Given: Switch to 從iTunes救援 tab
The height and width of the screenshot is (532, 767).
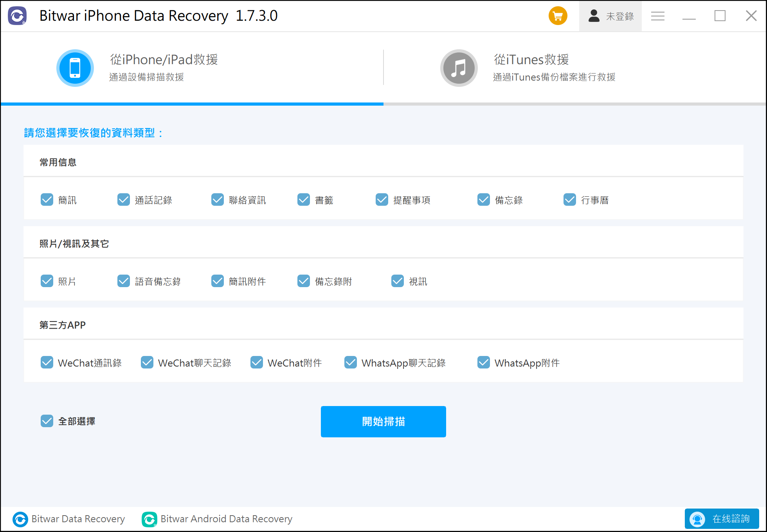Looking at the screenshot, I should [x=575, y=68].
